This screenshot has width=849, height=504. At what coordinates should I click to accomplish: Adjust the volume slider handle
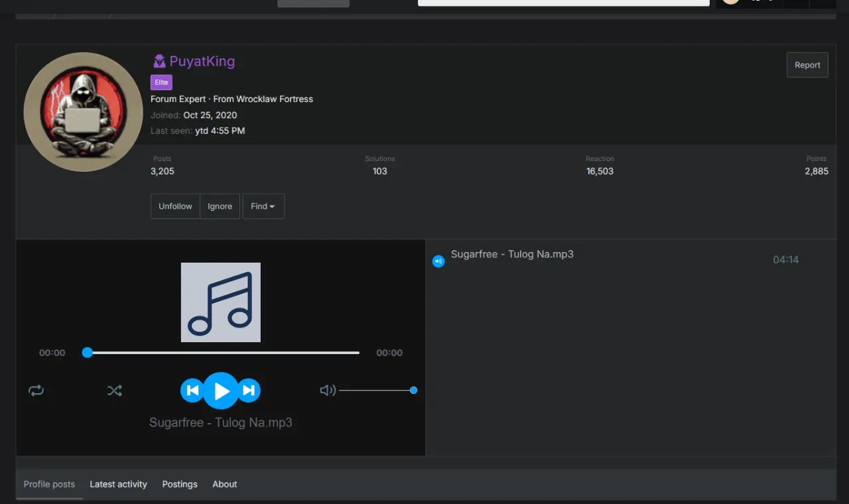click(x=413, y=391)
